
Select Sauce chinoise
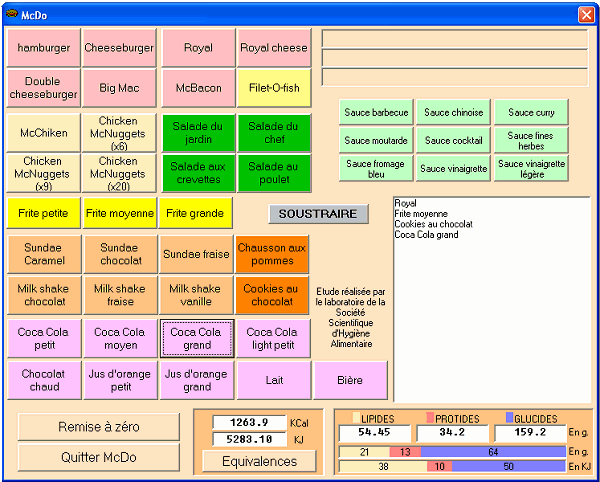tap(453, 112)
